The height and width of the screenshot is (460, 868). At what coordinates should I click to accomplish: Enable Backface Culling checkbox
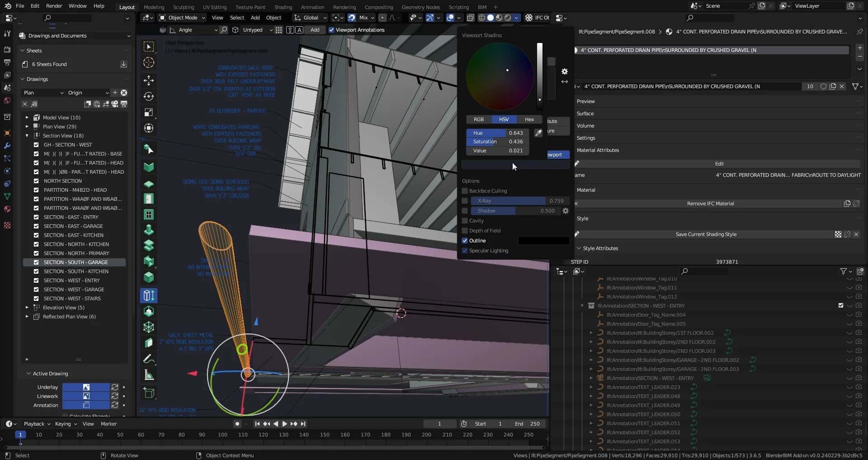465,191
